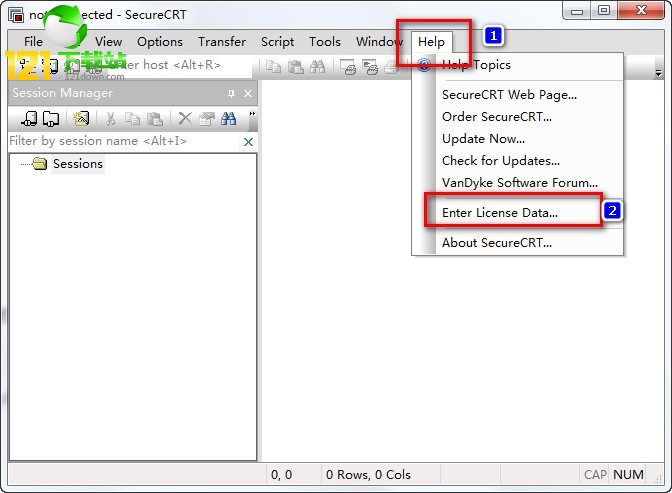Open About SecureCRT... entry
Viewport: 672px width, 493px height.
coord(517,243)
